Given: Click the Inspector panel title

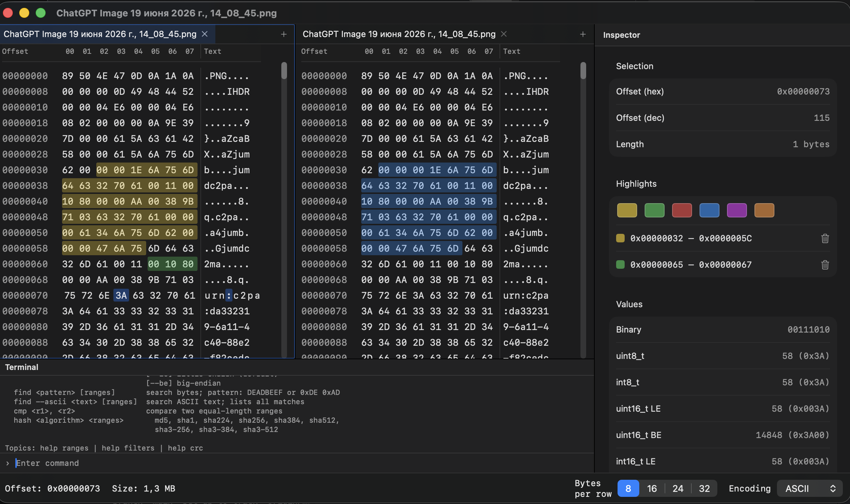Looking at the screenshot, I should (621, 35).
